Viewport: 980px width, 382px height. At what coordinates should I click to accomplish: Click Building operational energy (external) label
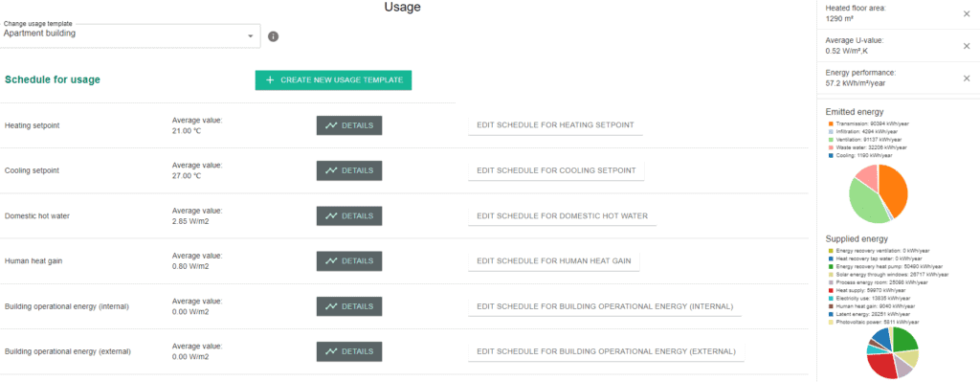68,351
